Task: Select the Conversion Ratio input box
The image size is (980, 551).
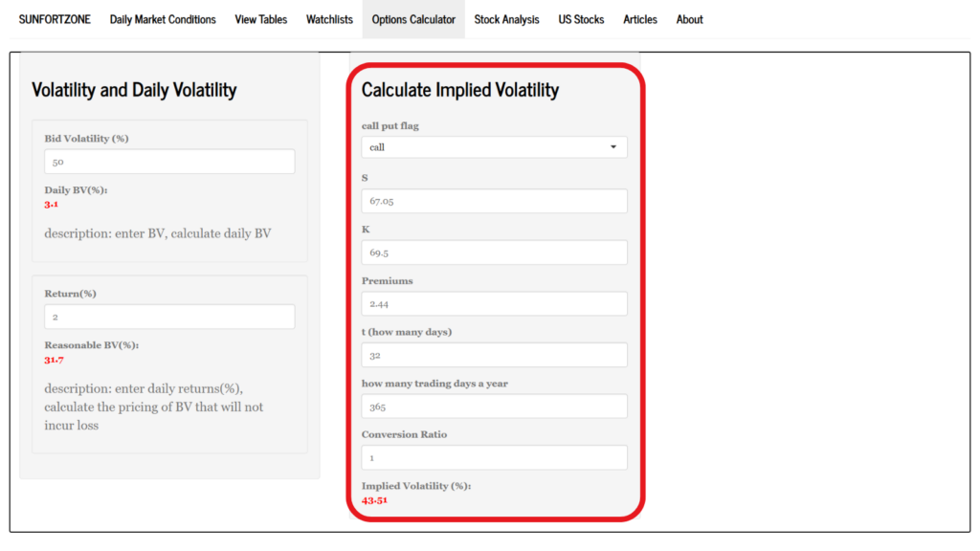Action: [x=494, y=457]
